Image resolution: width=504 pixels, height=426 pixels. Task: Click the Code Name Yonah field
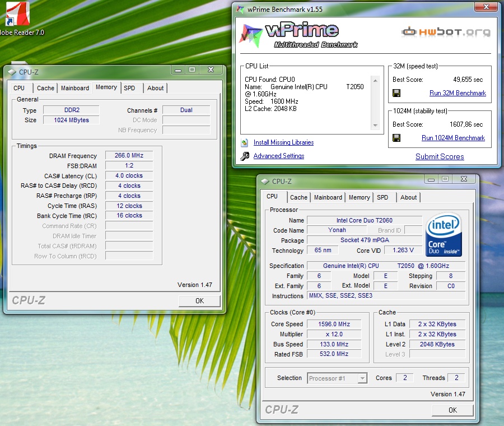pos(337,230)
